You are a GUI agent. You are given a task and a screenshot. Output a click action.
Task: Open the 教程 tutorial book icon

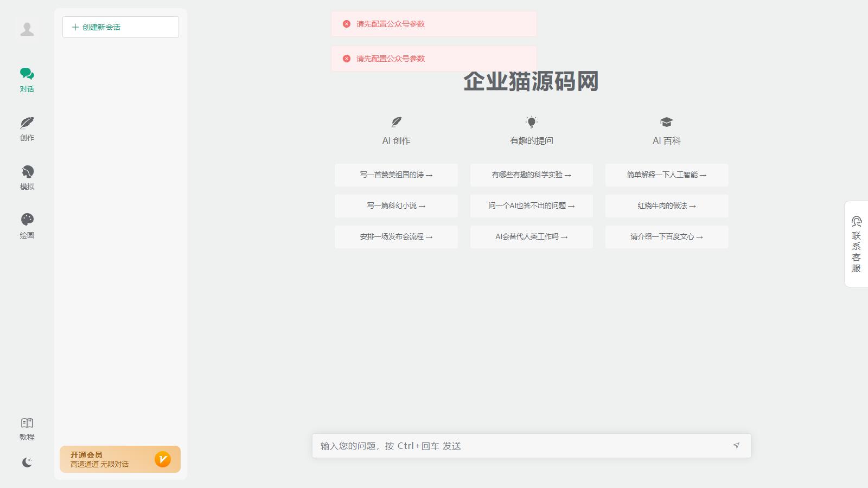click(27, 429)
